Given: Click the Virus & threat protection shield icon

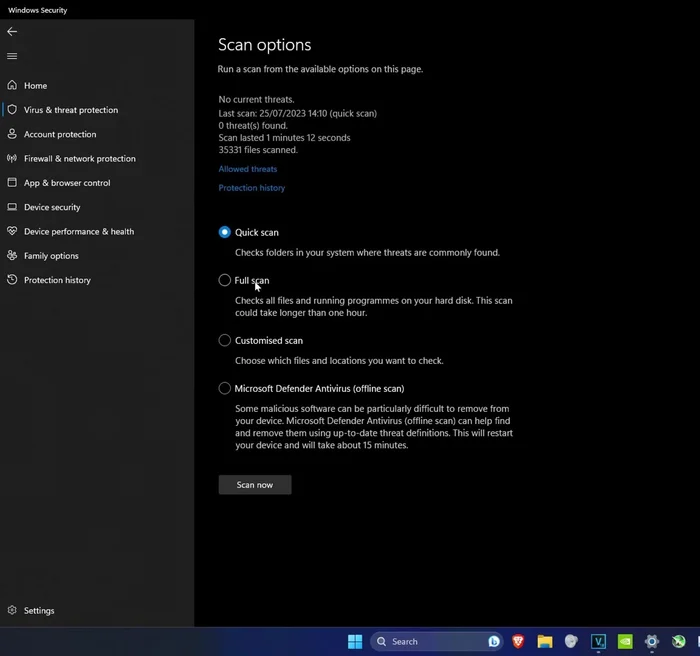Looking at the screenshot, I should tap(12, 109).
